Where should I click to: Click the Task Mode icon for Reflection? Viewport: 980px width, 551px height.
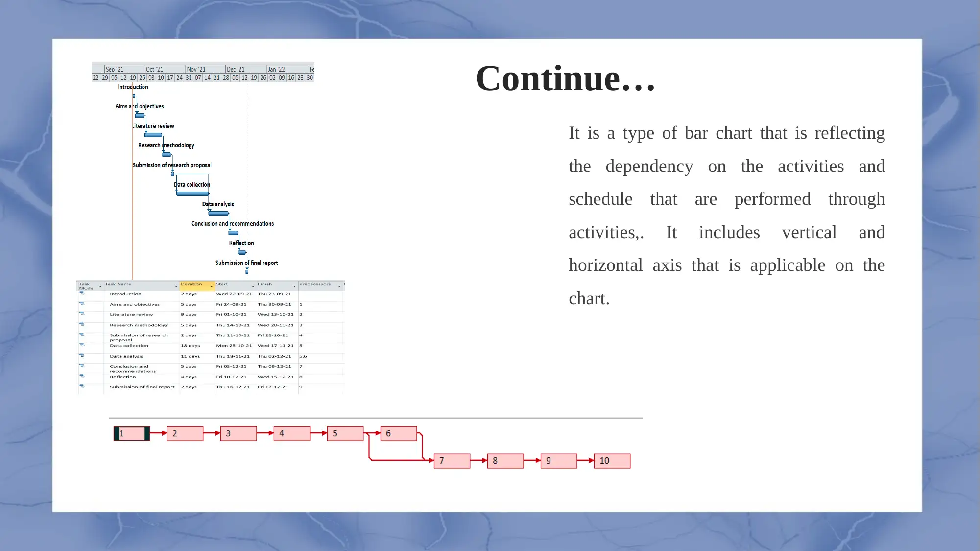(x=81, y=376)
